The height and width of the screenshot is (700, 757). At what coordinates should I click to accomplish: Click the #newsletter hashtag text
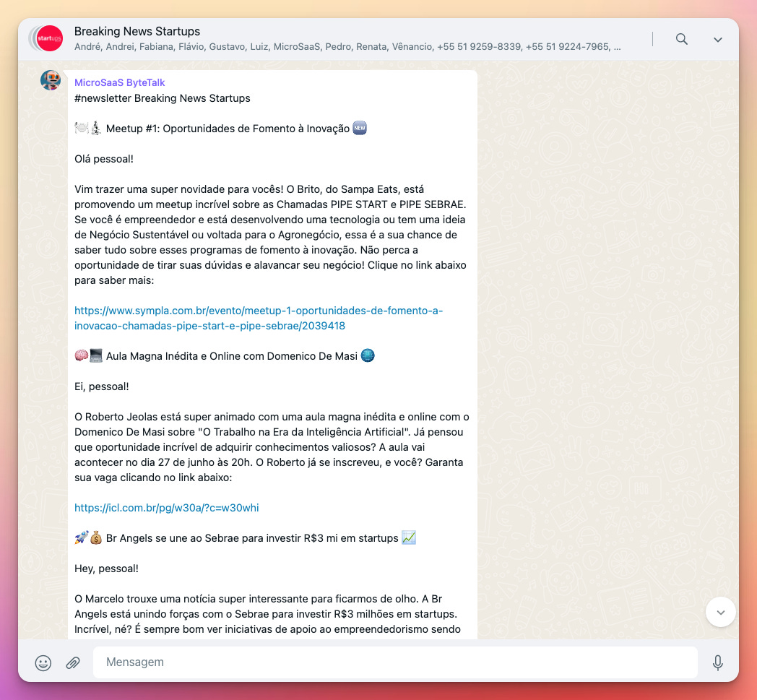(103, 98)
